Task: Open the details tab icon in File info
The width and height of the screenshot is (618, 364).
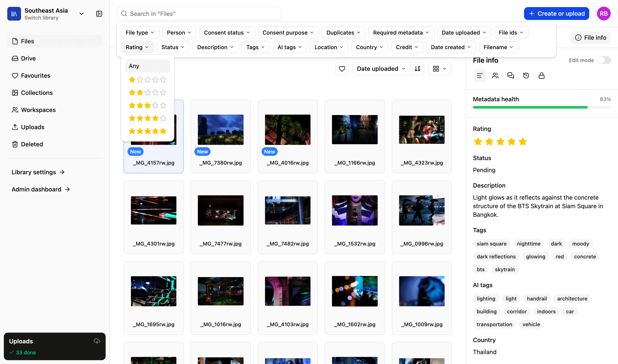Action: click(x=479, y=76)
